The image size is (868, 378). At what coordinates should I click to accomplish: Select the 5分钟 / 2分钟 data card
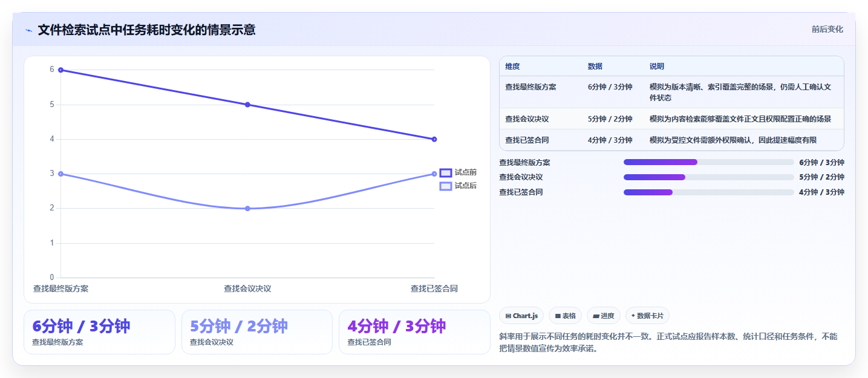click(257, 332)
